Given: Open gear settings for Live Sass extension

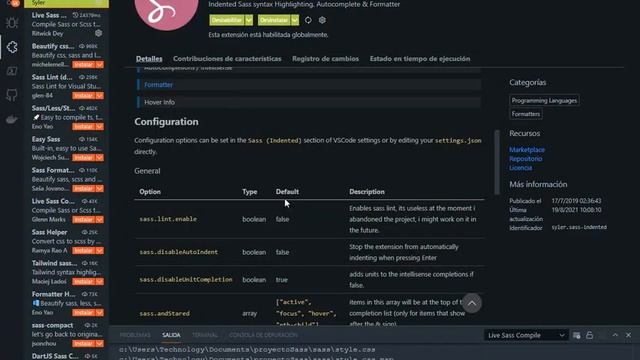Looking at the screenshot, I should (98, 33).
